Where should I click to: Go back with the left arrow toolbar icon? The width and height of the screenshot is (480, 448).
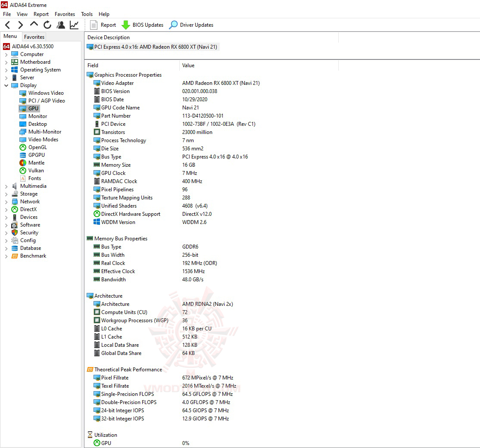click(8, 25)
